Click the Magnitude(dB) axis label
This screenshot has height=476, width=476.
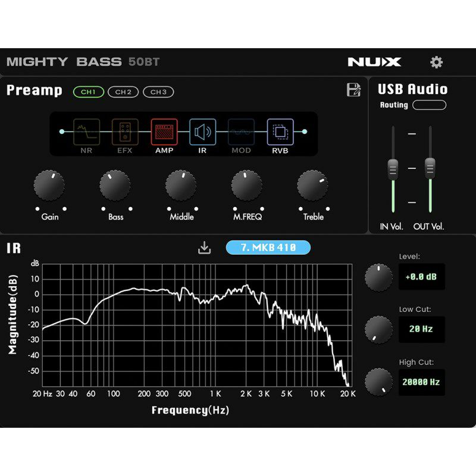click(12, 315)
